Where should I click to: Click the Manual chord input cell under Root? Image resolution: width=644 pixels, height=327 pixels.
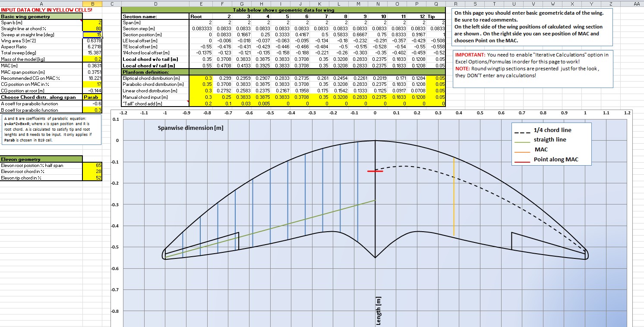(200, 97)
